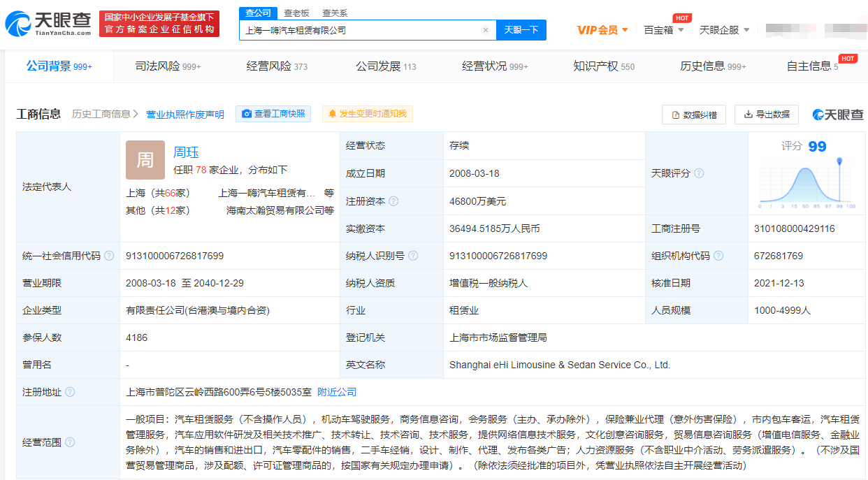
Task: Click help icon next to 注册资本
Action: (x=393, y=201)
